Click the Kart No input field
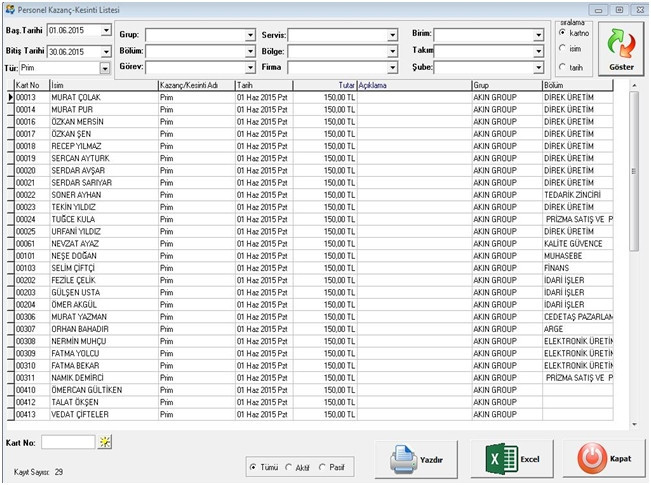This screenshot has height=485, width=651. tap(68, 441)
